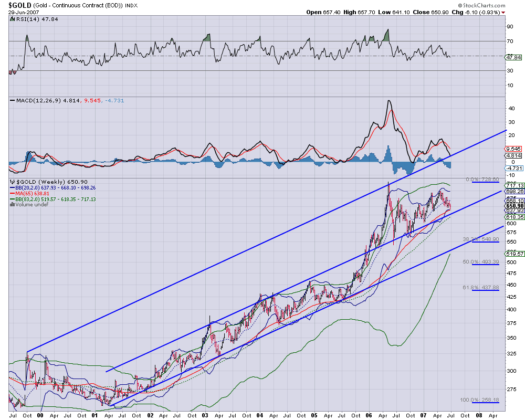Click the blue -4.731 histogram value tag
The height and width of the screenshot is (420, 525).
pyautogui.click(x=513, y=168)
